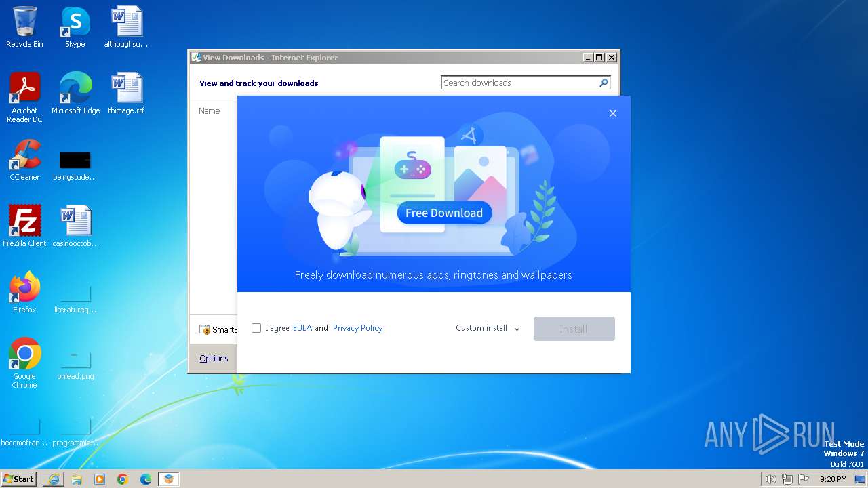
Task: Open the thimage.rtf file
Action: (x=125, y=94)
